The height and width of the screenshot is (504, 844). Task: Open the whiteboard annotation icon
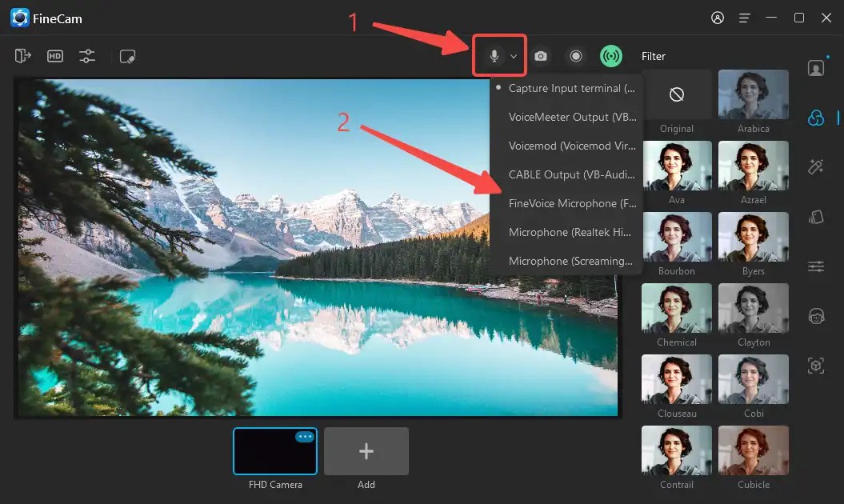coord(127,57)
